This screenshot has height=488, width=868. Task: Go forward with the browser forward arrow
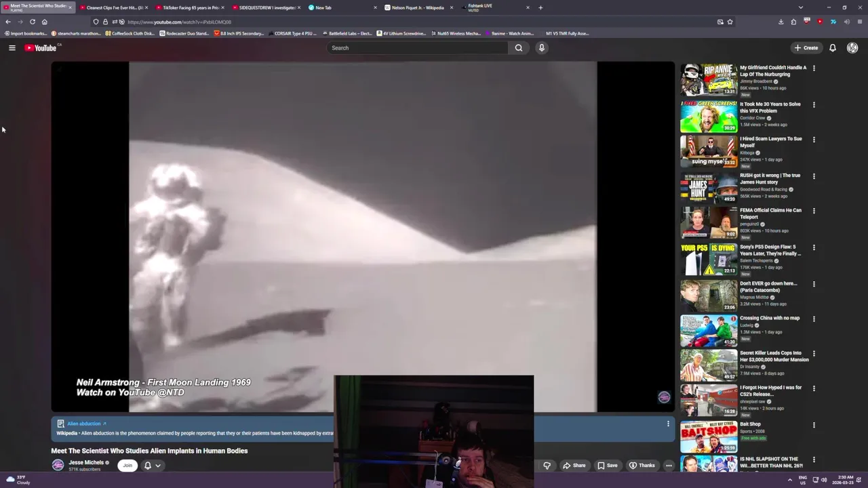[x=20, y=22]
